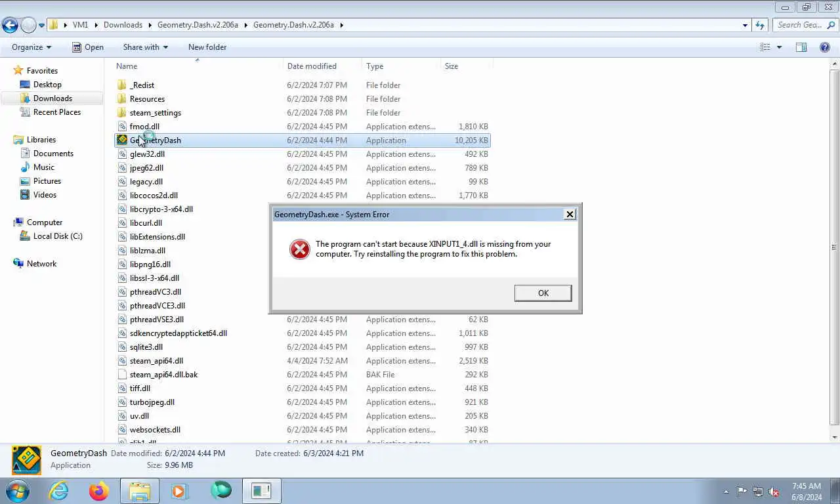
Task: Click the address bar refresh button
Action: (x=760, y=25)
